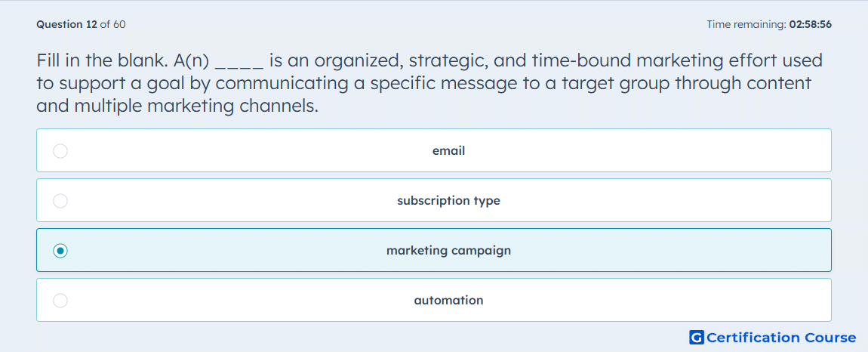Select the "email" radio button
This screenshot has height=352, width=868.
[x=60, y=151]
